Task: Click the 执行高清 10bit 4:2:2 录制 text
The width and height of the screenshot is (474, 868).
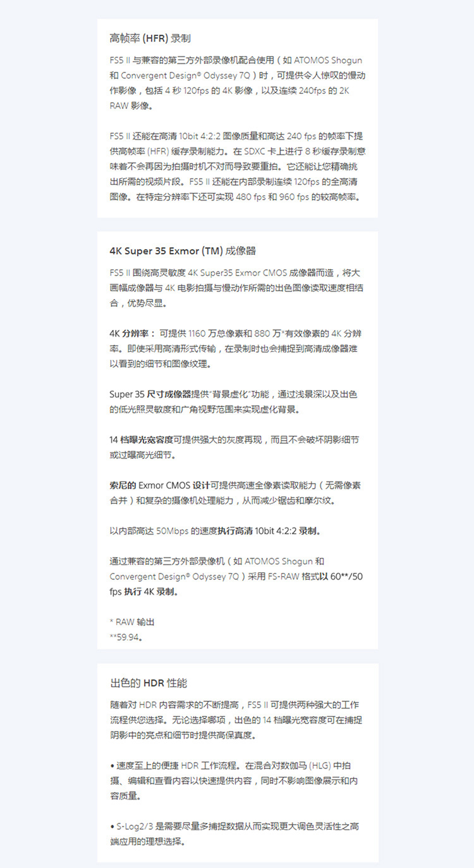Action: tap(270, 531)
